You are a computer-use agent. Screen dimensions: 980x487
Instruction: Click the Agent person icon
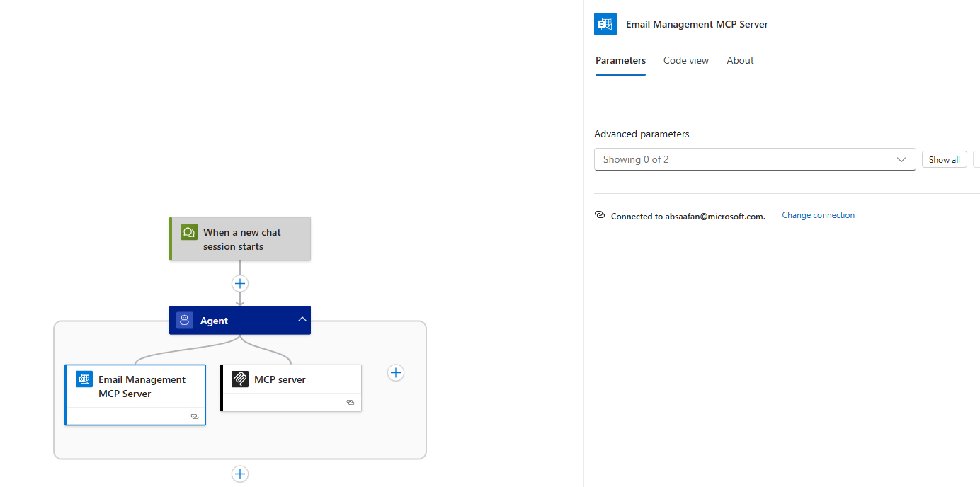tap(185, 320)
